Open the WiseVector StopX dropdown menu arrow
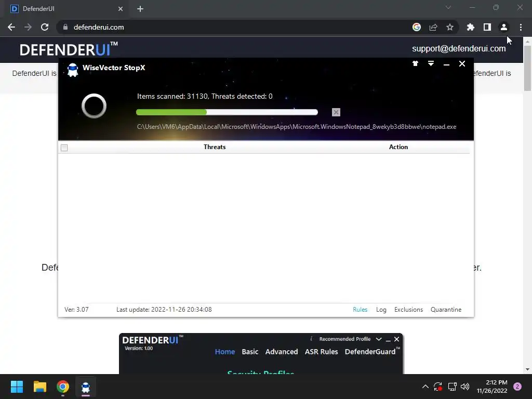 (x=431, y=64)
